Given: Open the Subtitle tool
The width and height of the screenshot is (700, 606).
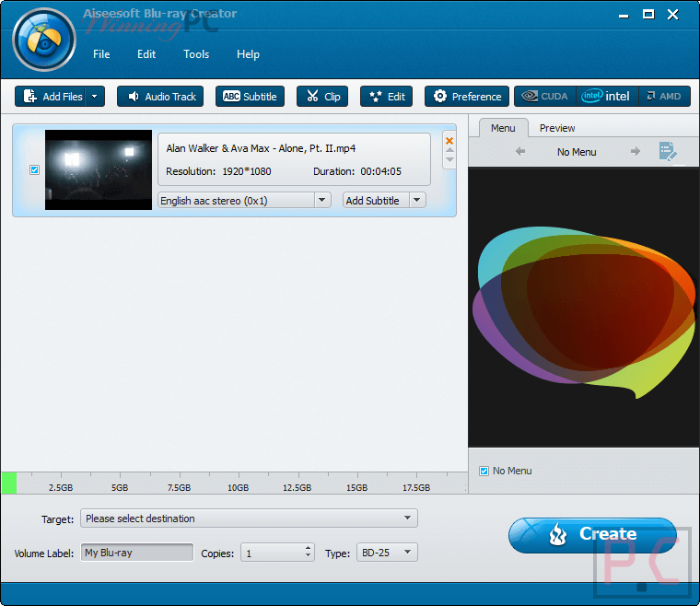Looking at the screenshot, I should 250,97.
